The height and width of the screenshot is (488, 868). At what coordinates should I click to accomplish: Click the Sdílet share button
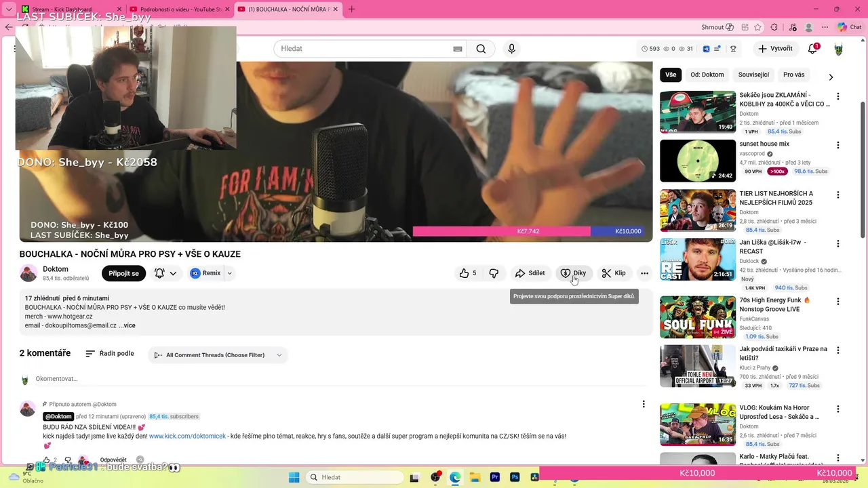pos(530,273)
